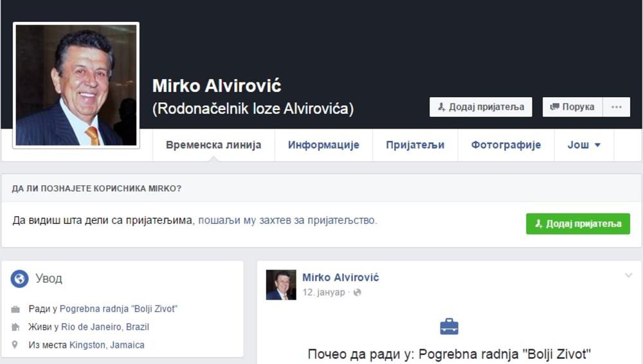Click the globe icon beside Увод heading
The width and height of the screenshot is (643, 364).
coord(20,278)
